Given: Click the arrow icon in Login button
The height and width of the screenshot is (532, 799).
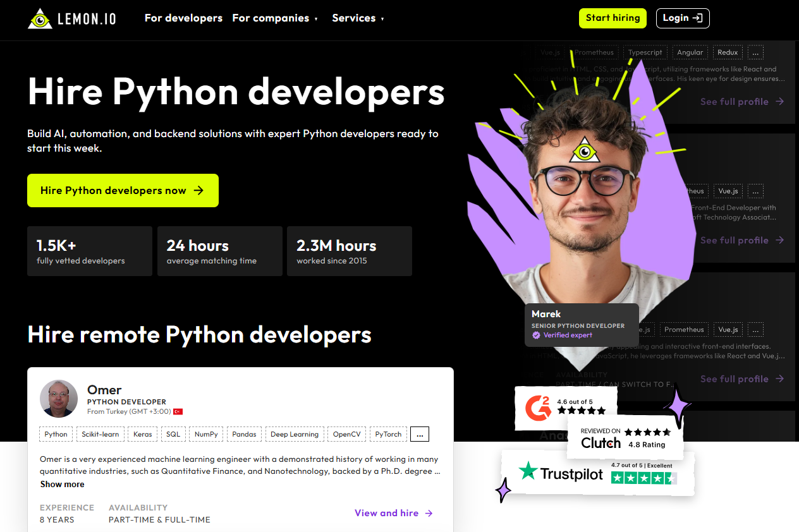Looking at the screenshot, I should pyautogui.click(x=698, y=18).
